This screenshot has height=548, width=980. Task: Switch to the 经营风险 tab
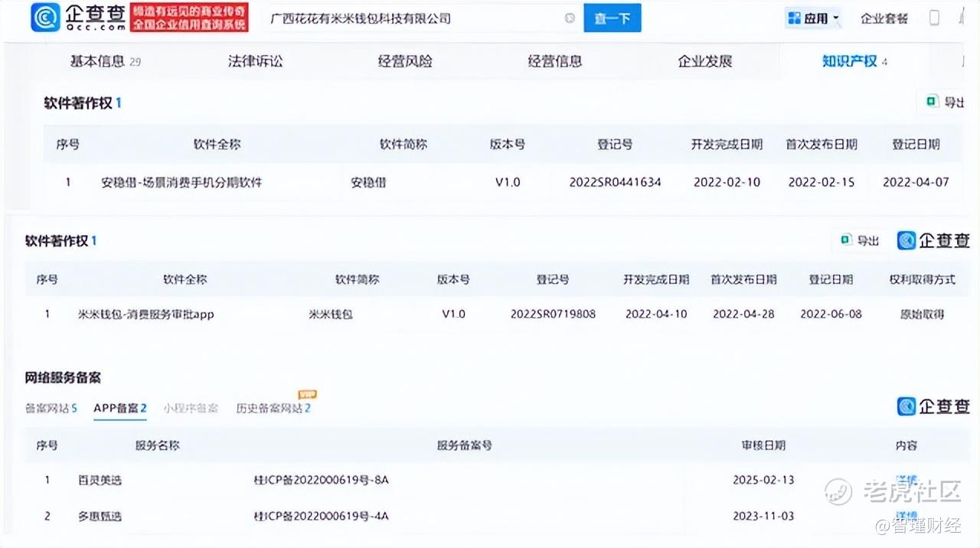coord(405,62)
